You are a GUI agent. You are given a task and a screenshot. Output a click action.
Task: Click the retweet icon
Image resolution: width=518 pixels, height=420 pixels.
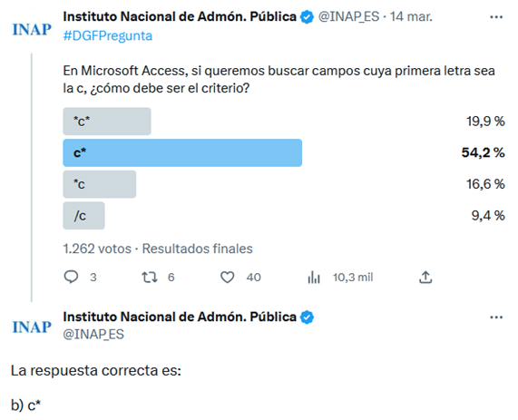[150, 277]
